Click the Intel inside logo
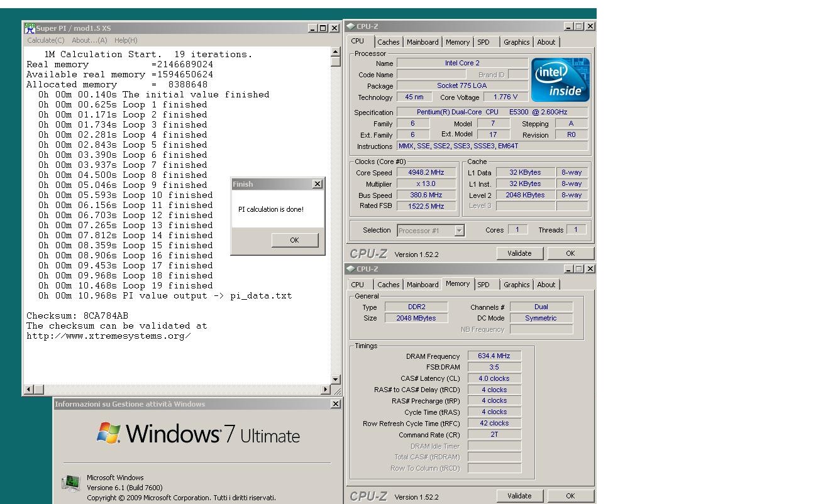Viewport: 823px width, 504px height. pyautogui.click(x=560, y=80)
